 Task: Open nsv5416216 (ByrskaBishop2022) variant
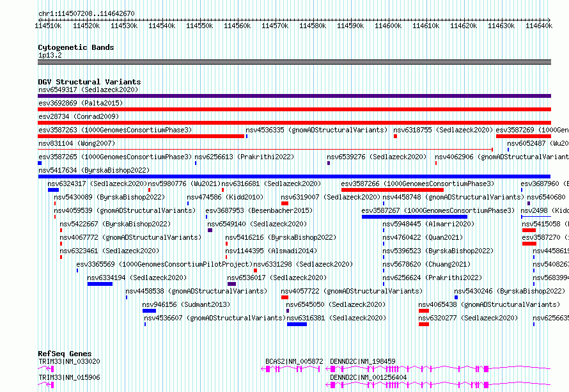point(281,237)
